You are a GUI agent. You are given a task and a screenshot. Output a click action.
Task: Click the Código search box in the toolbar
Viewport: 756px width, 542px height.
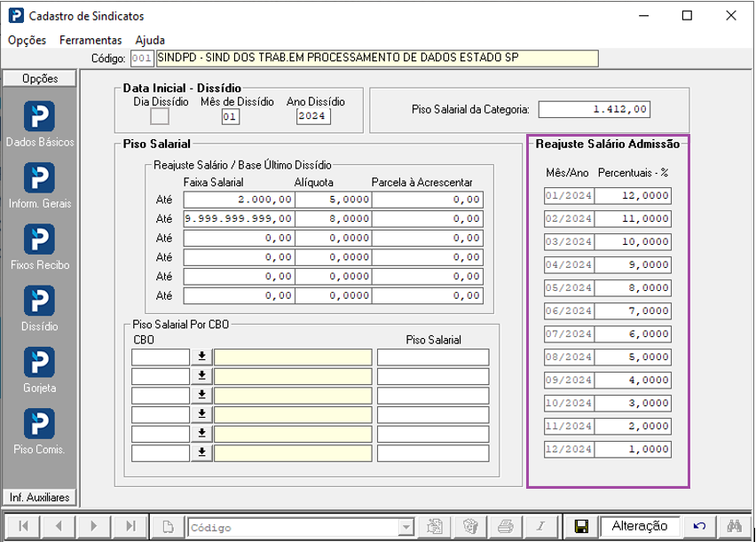[294, 527]
